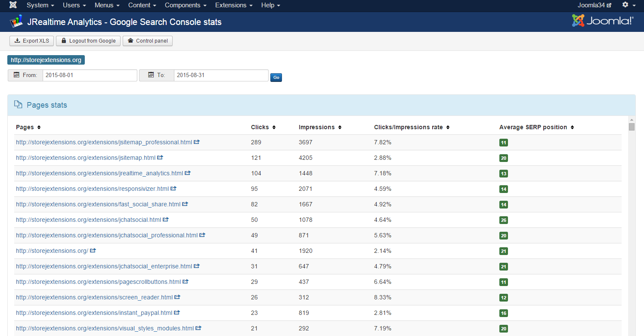Open the instant_paypal.html page link
Screen dimensions: 644x336
tap(94, 313)
